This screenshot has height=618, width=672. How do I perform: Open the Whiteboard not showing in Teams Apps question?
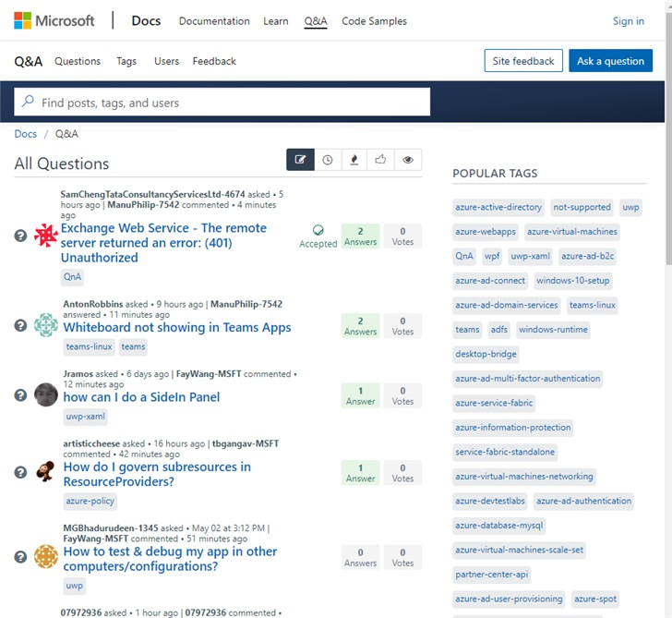click(177, 327)
